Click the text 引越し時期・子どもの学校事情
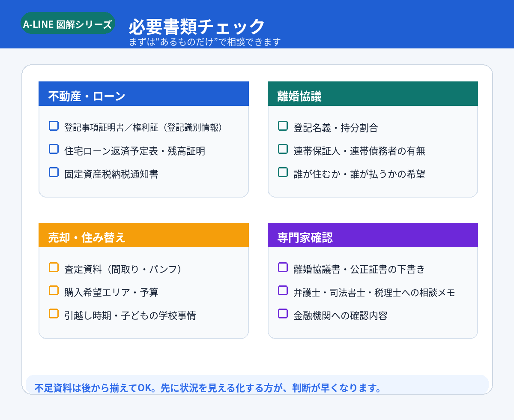 [x=130, y=315]
